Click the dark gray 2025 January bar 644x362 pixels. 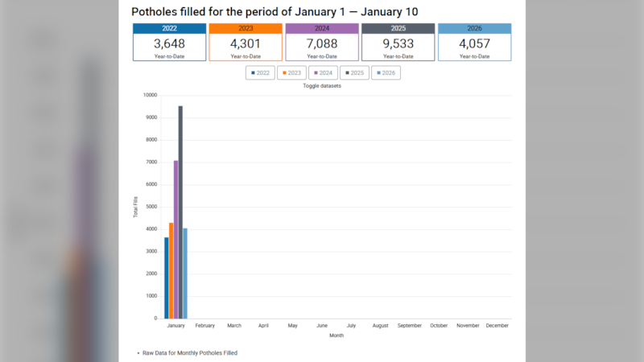pyautogui.click(x=180, y=212)
